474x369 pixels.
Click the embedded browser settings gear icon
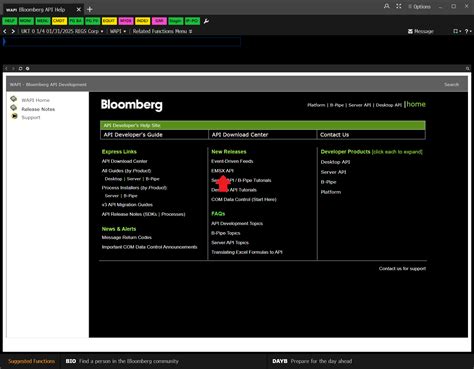(28, 68)
